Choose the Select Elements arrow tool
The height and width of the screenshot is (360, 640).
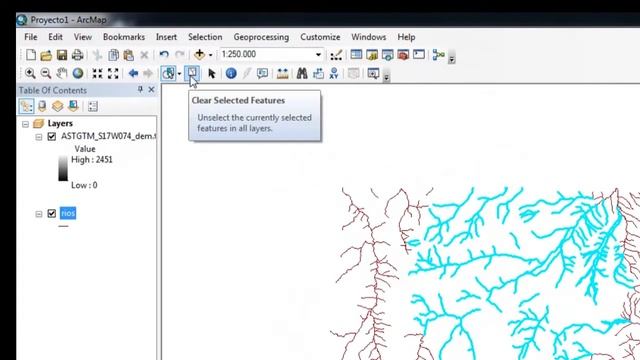[x=211, y=73]
